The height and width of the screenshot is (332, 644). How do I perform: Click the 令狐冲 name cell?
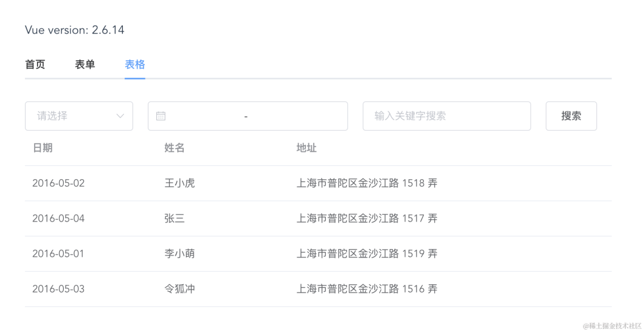(x=179, y=289)
